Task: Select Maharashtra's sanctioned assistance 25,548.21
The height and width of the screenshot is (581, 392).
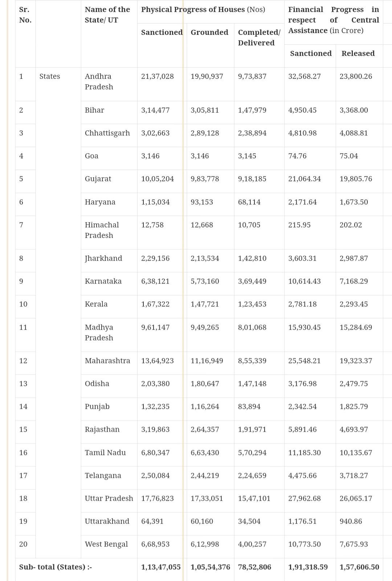Action: [x=304, y=361]
